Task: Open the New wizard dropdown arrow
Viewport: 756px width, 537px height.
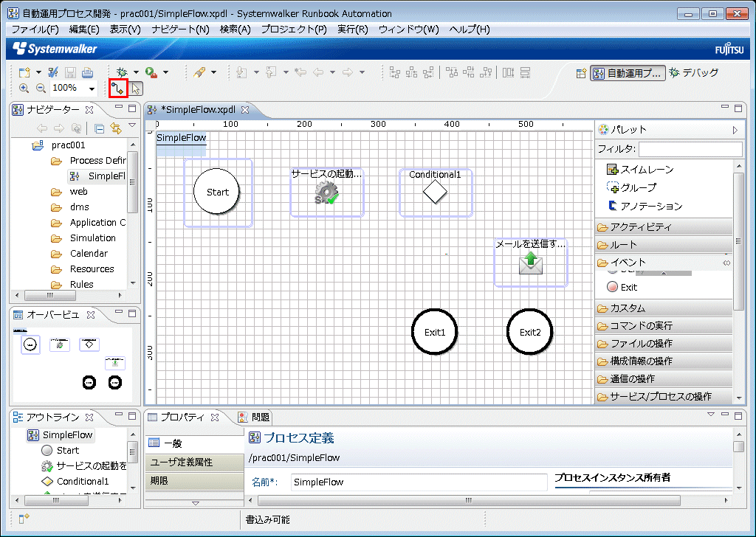Action: point(38,73)
